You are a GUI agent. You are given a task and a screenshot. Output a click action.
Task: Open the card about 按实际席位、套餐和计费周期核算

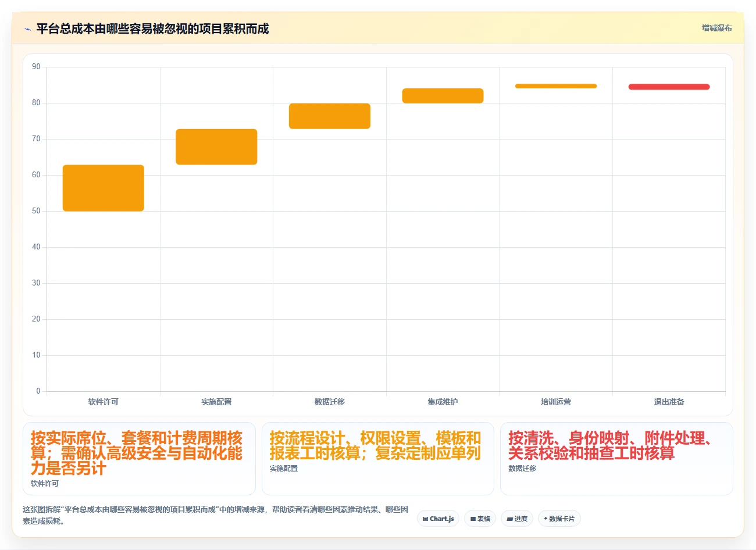click(139, 459)
